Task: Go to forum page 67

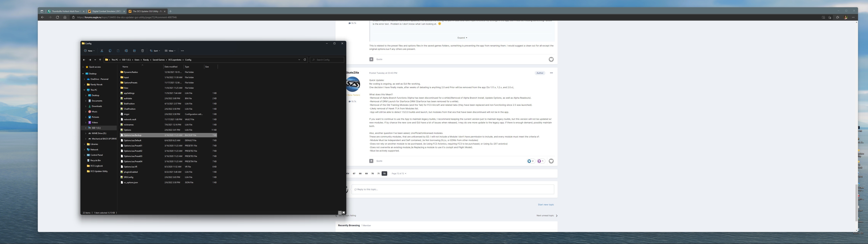Action: (x=354, y=174)
